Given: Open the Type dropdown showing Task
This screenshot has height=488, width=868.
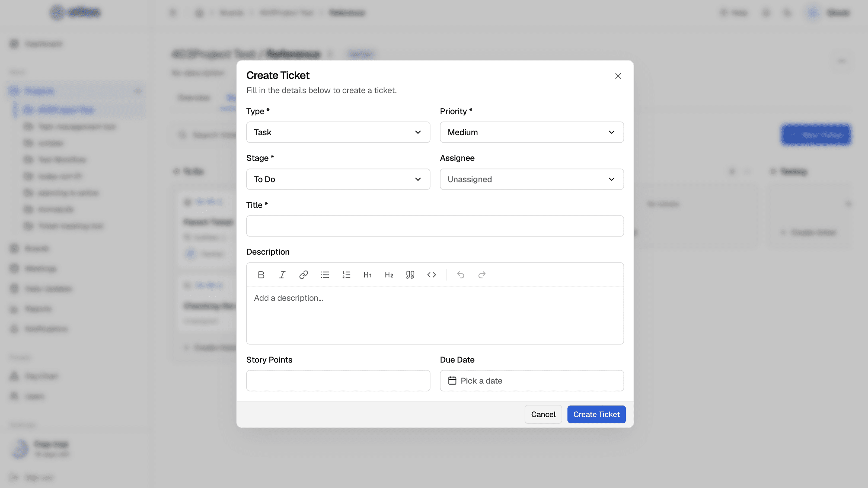Looking at the screenshot, I should [338, 132].
